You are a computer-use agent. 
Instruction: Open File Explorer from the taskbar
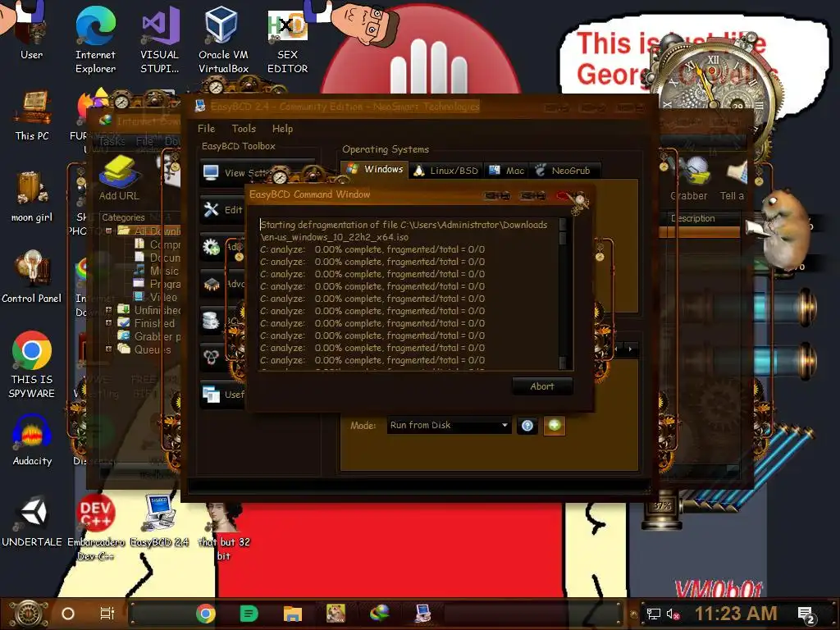tap(293, 614)
